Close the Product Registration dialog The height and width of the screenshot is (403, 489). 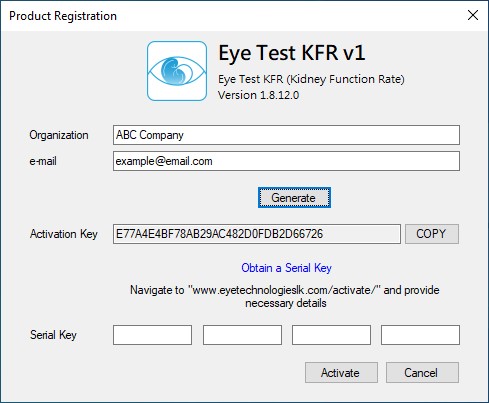coord(473,15)
